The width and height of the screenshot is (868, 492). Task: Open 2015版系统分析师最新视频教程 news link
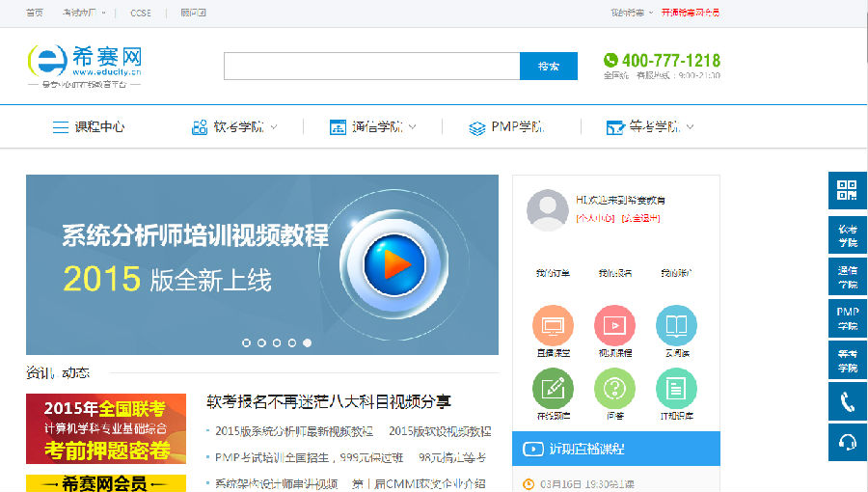pos(294,431)
